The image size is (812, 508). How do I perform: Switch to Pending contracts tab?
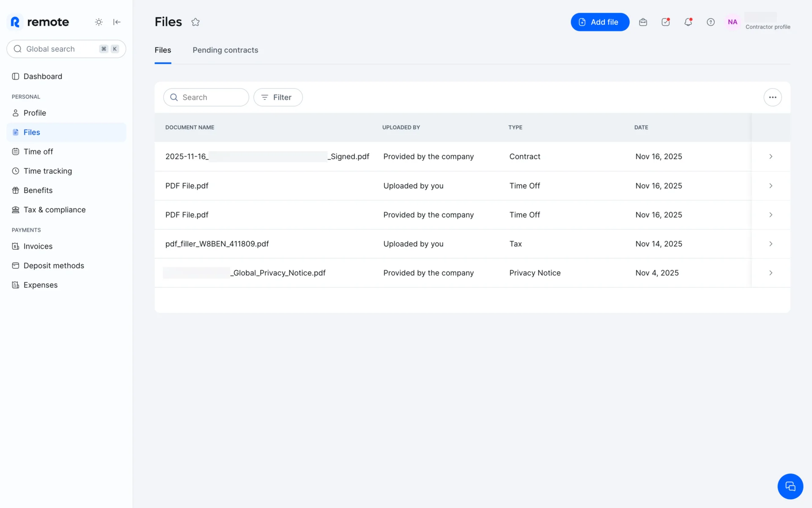click(x=225, y=50)
